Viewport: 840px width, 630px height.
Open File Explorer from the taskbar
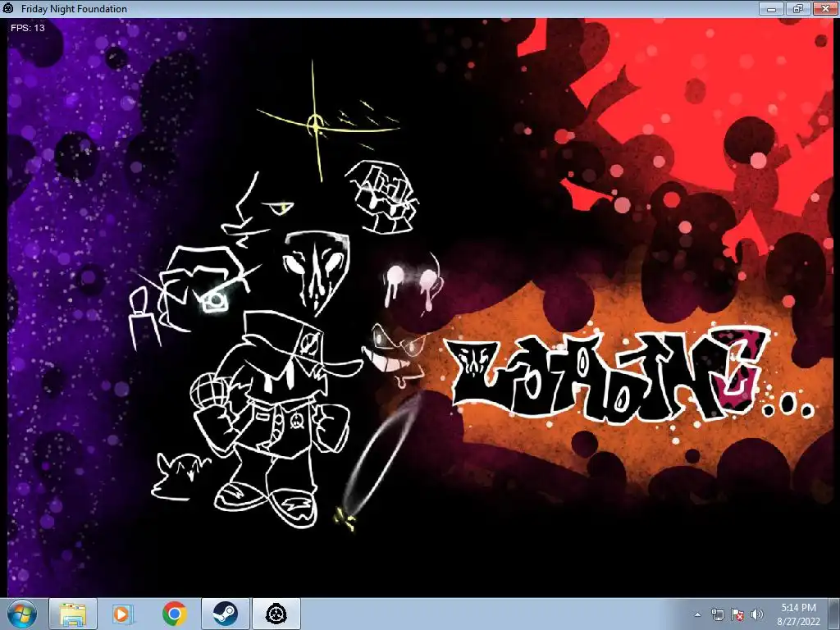73,614
